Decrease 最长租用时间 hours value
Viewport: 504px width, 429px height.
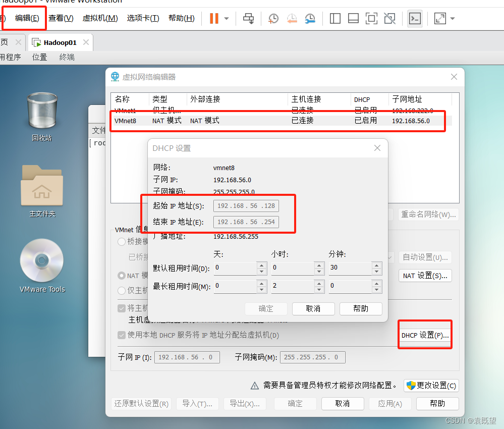click(x=319, y=289)
